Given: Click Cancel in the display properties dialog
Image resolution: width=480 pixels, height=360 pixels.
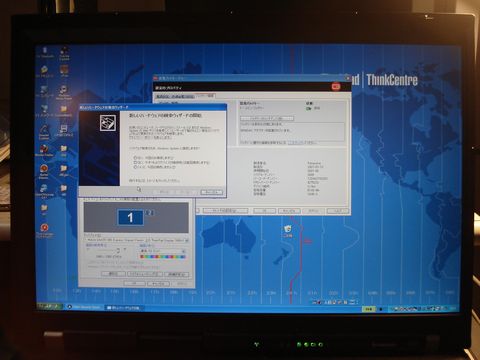Looking at the screenshot, I should 158,284.
